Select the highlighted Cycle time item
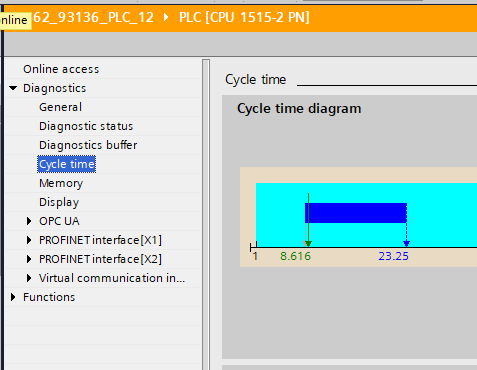Screen dimensions: 477x370 click(67, 164)
